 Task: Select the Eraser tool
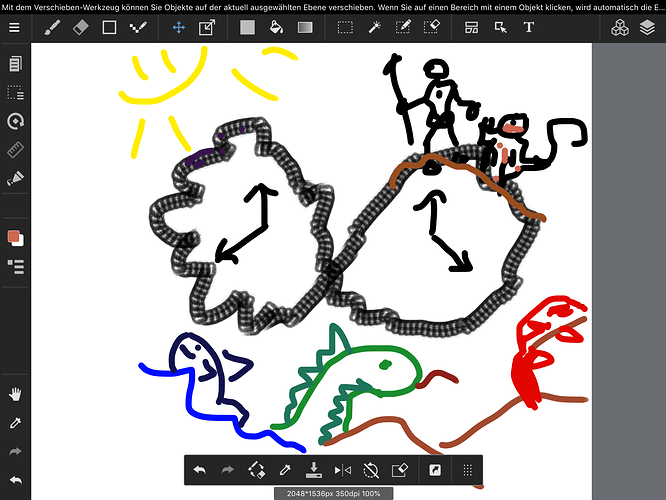click(83, 27)
